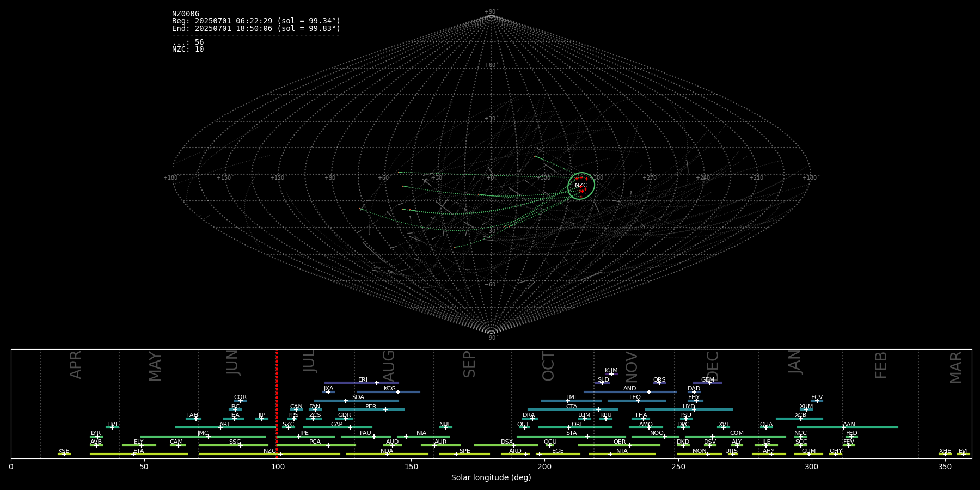The image size is (980, 490).
Task: Click the XCB shower activity bar
Action: (799, 419)
